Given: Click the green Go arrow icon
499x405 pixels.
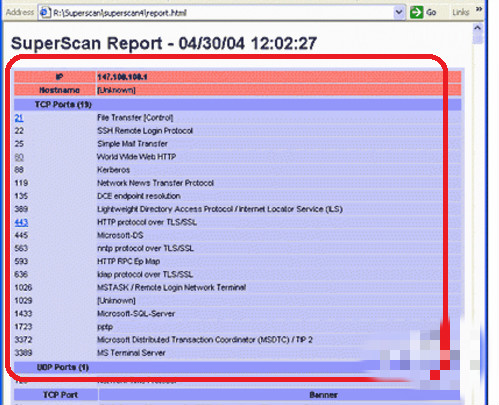Looking at the screenshot, I should 416,12.
